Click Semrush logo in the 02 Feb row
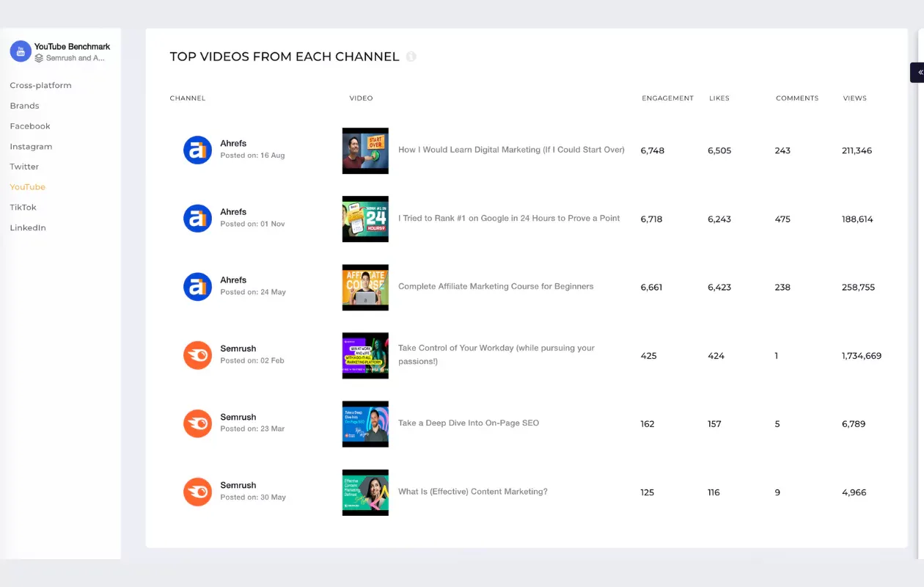This screenshot has width=924, height=587. 197,355
